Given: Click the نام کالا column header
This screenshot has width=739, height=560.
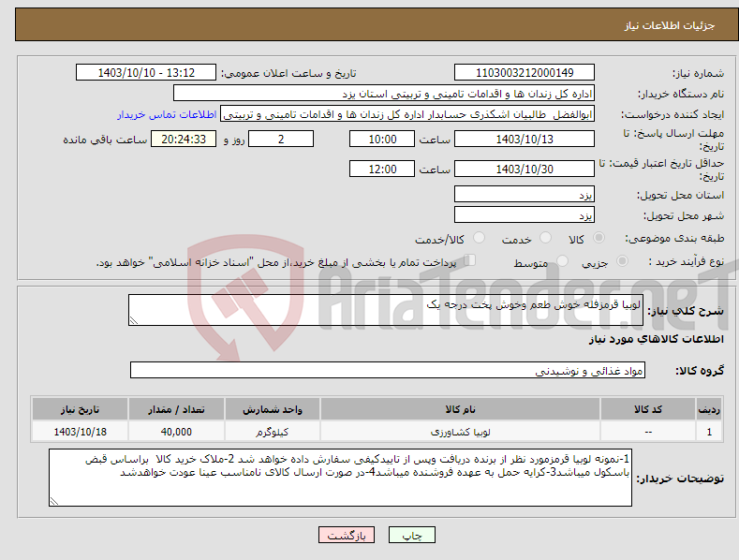Looking at the screenshot, I should tap(460, 409).
